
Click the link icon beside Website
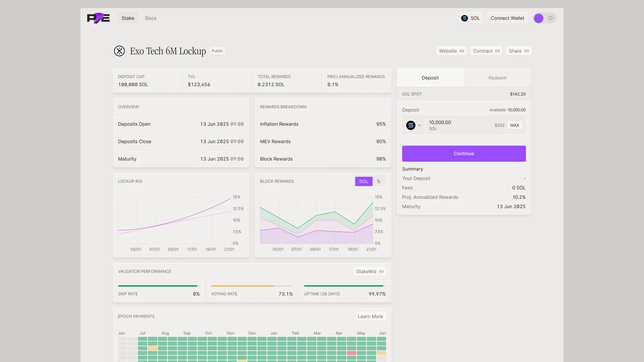[x=462, y=51]
